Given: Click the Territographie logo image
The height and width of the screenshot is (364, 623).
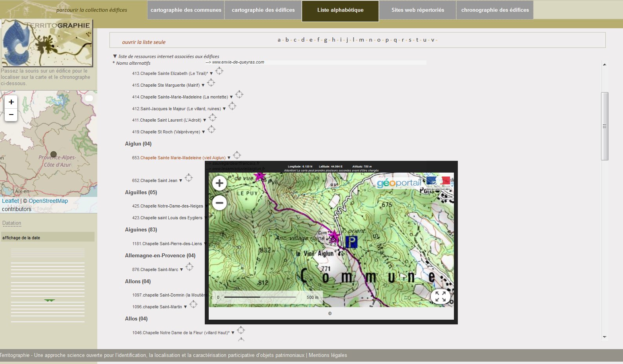Looking at the screenshot, I should (47, 43).
